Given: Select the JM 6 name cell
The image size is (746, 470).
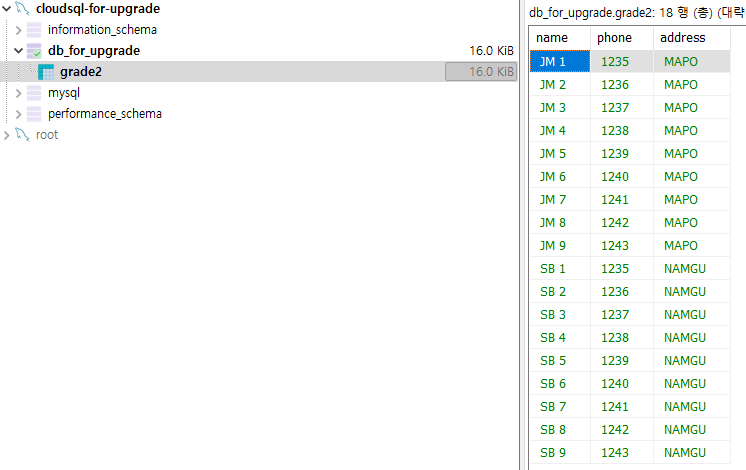Looking at the screenshot, I should point(560,176).
